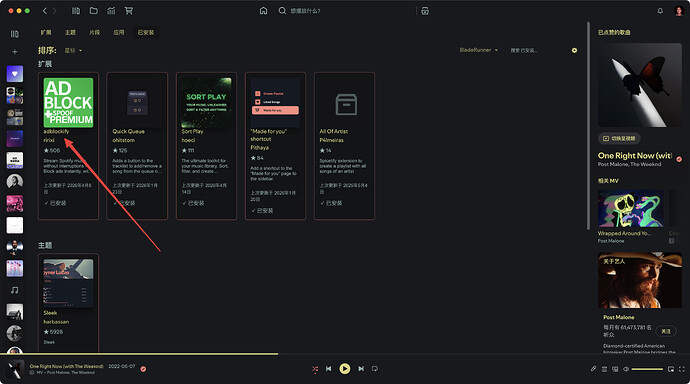
Task: Go to Home via house icon
Action: click(263, 11)
